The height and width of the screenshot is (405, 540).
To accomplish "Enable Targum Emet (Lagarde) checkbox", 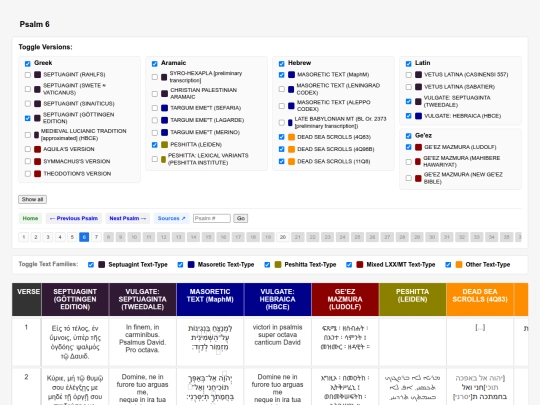I will click(x=155, y=120).
